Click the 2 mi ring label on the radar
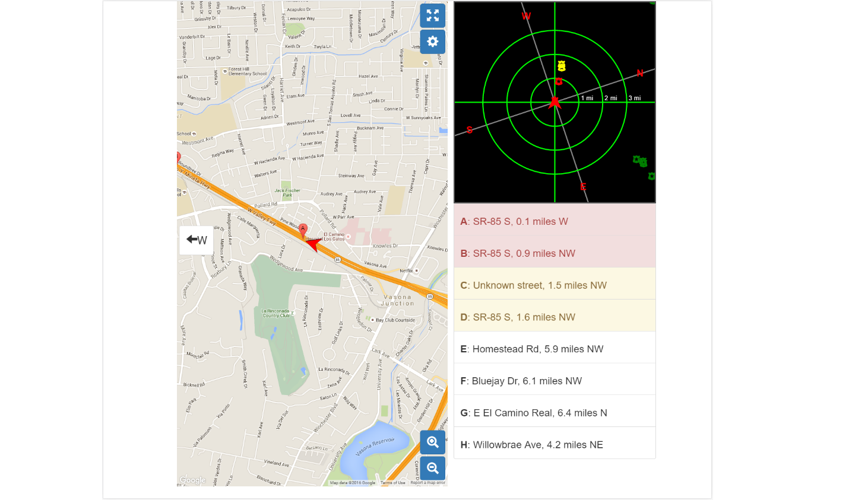The width and height of the screenshot is (868, 500). point(611,98)
